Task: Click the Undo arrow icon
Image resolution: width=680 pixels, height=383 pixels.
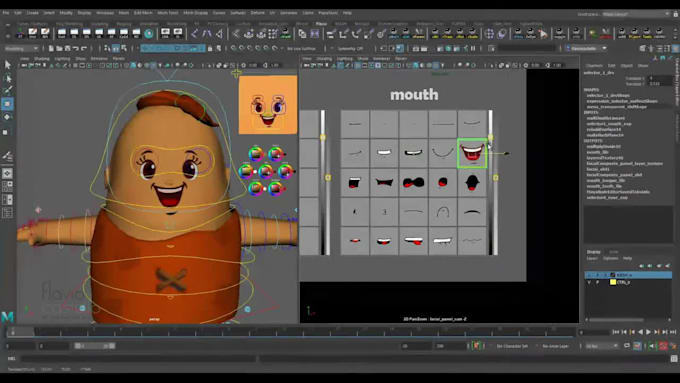Action: (x=75, y=48)
